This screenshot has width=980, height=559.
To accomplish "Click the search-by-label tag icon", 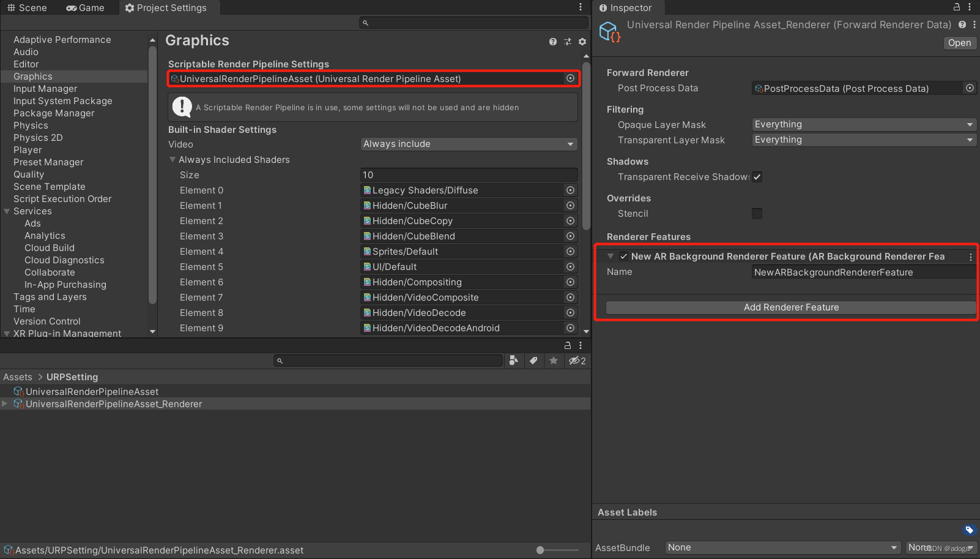I will (x=533, y=361).
